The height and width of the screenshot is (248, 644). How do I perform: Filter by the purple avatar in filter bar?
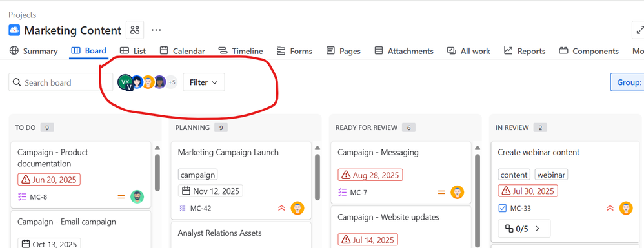point(160,82)
